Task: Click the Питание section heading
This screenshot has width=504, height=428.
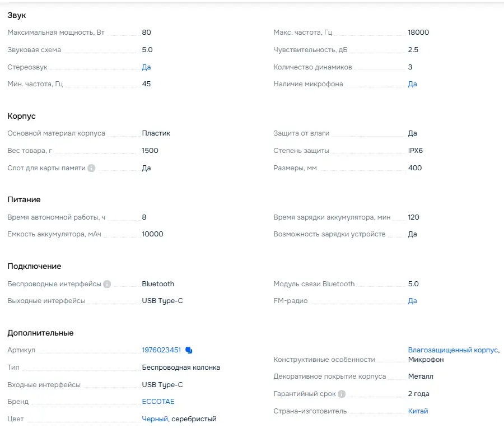Action: tap(24, 199)
